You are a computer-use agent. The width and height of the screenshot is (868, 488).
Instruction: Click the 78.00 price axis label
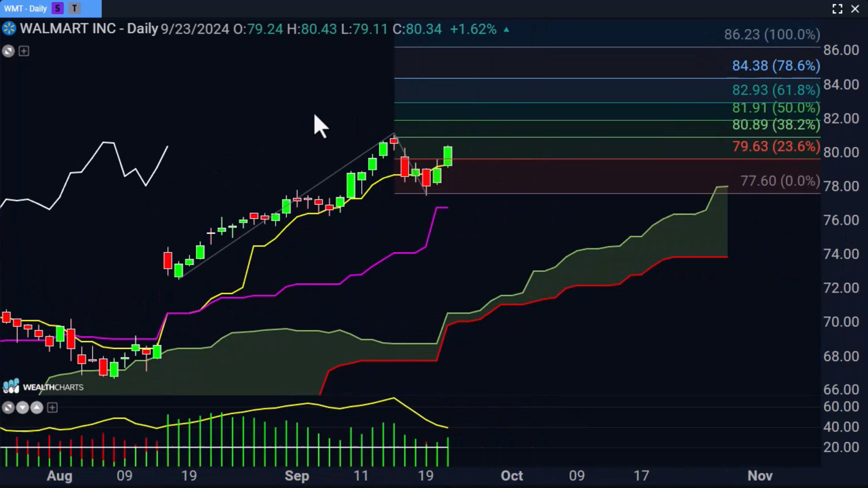[841, 186]
